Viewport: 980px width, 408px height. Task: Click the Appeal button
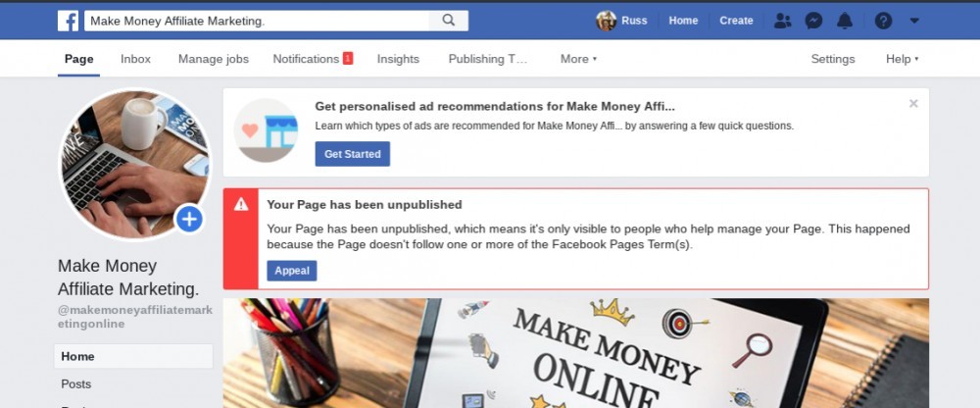(x=292, y=271)
